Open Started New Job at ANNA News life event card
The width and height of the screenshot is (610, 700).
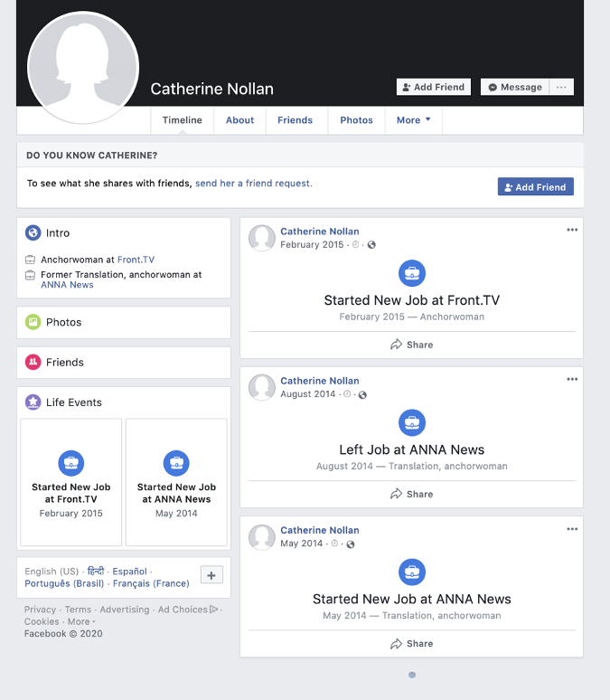pos(176,482)
